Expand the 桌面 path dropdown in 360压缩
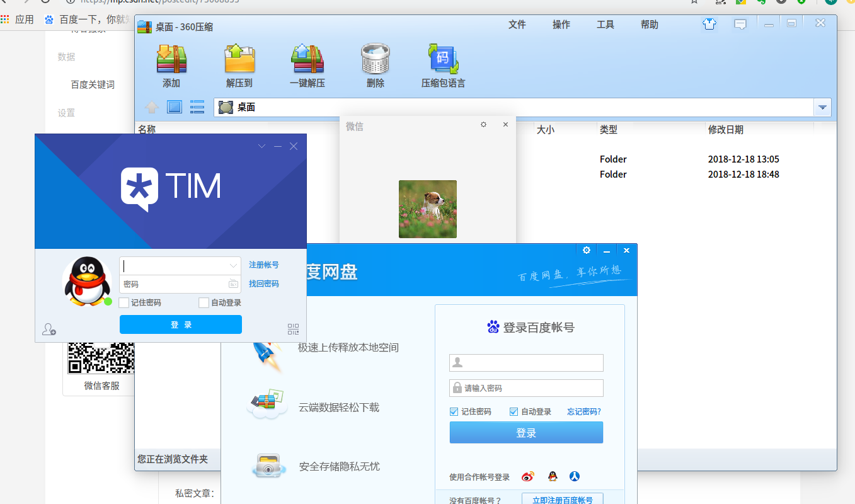Image resolution: width=855 pixels, height=504 pixels. click(x=822, y=108)
